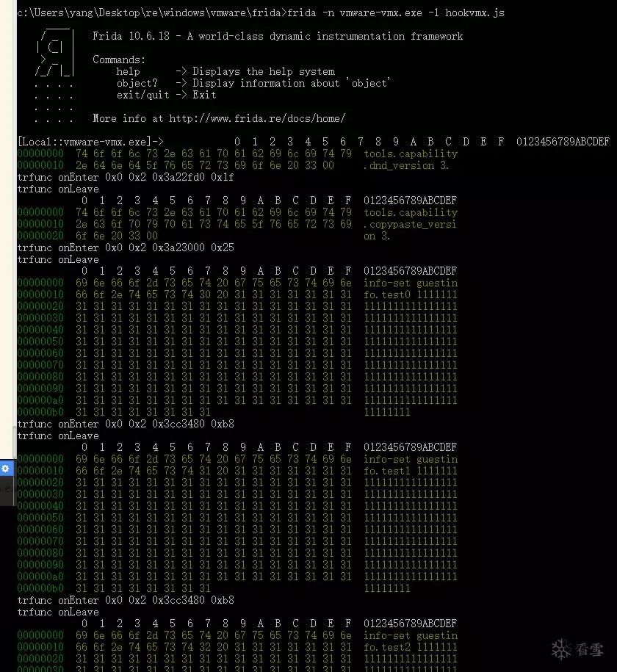
Task: Select the ".copypaste_versi" ASCII text
Action: (x=411, y=224)
